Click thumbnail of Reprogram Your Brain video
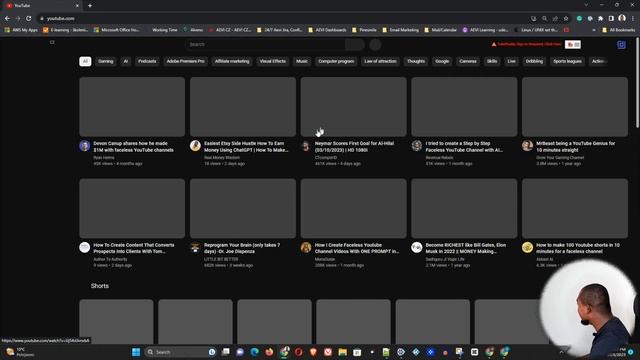This screenshot has width=640, height=360. (243, 208)
